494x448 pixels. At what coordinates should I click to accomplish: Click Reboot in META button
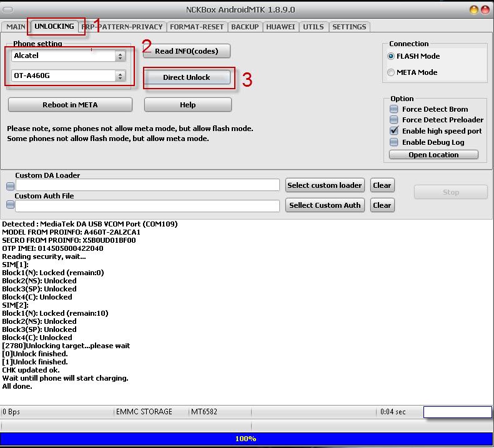(70, 105)
